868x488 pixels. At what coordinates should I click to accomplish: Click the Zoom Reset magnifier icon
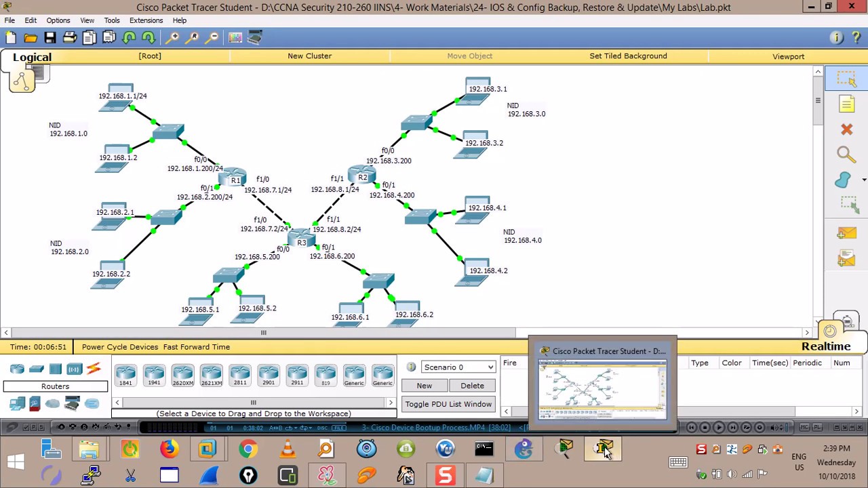click(193, 38)
